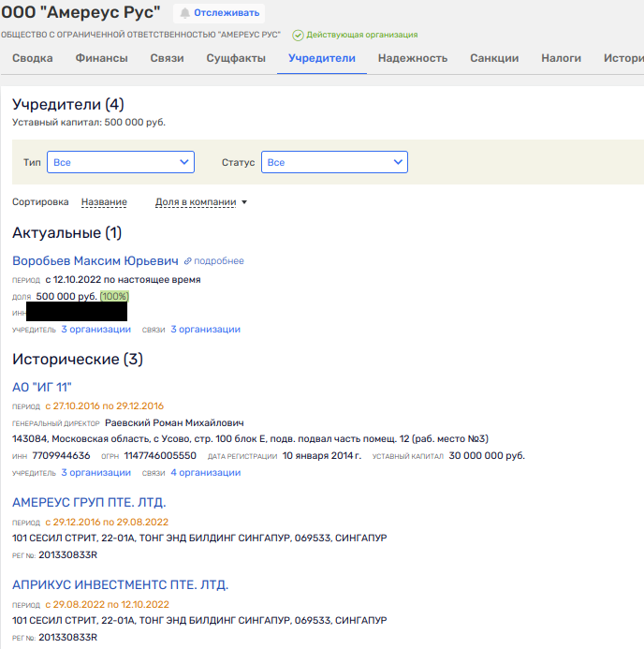
Task: Sort founders by Название
Action: [x=104, y=202]
